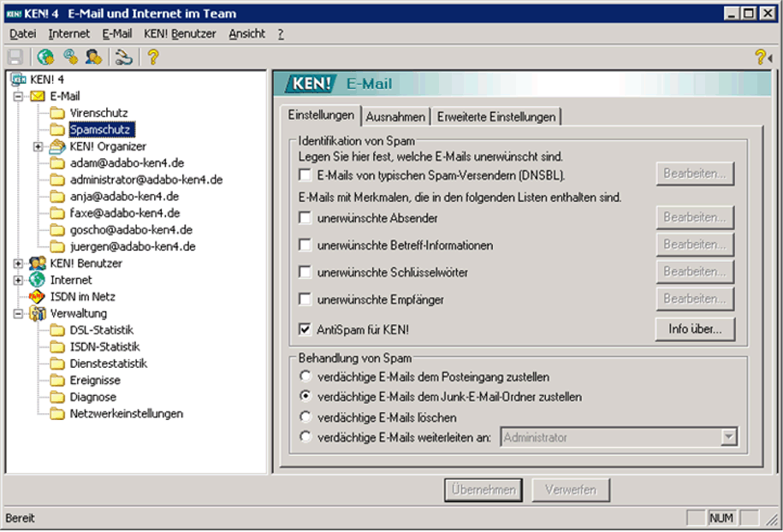The width and height of the screenshot is (783, 532).
Task: Select the Dienstestatistik item
Action: (x=109, y=364)
